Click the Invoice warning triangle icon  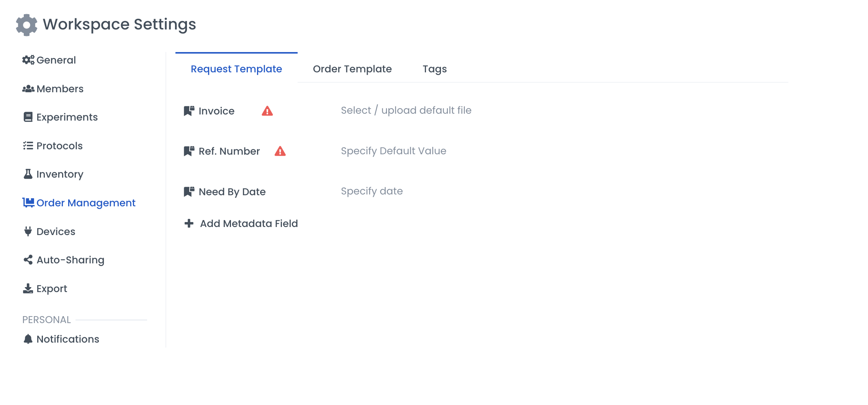click(x=267, y=111)
